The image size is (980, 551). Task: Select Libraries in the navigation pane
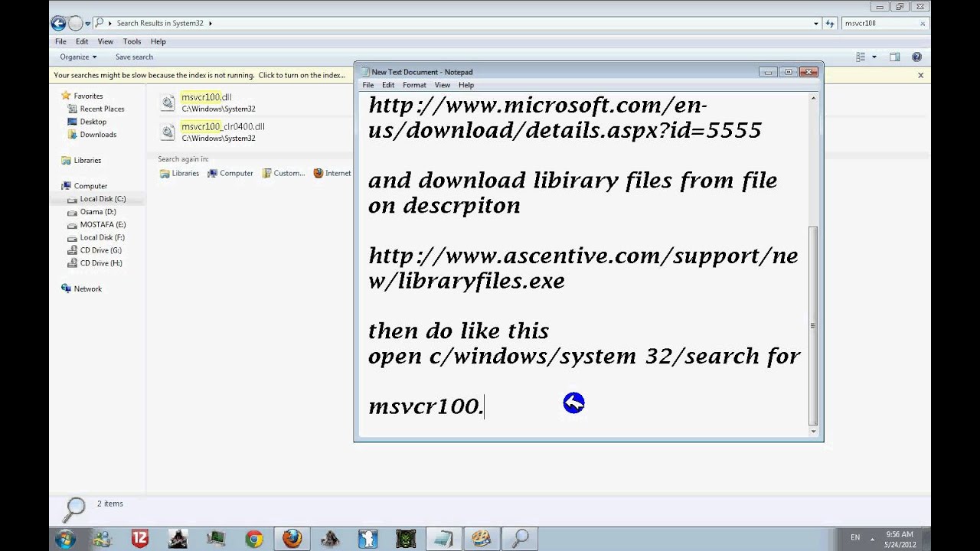(87, 160)
